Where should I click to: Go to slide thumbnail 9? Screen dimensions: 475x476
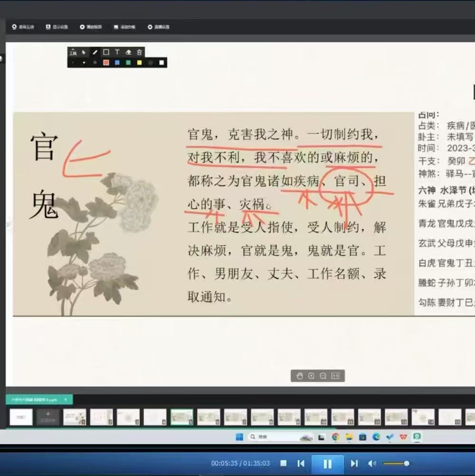[289, 417]
